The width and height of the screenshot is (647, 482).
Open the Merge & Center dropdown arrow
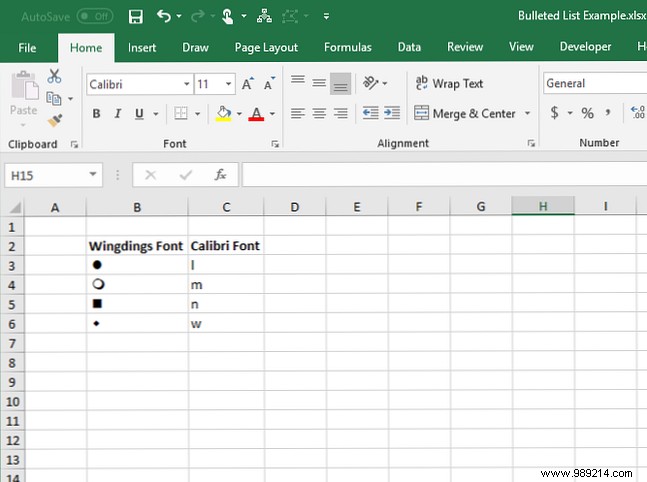pyautogui.click(x=527, y=113)
